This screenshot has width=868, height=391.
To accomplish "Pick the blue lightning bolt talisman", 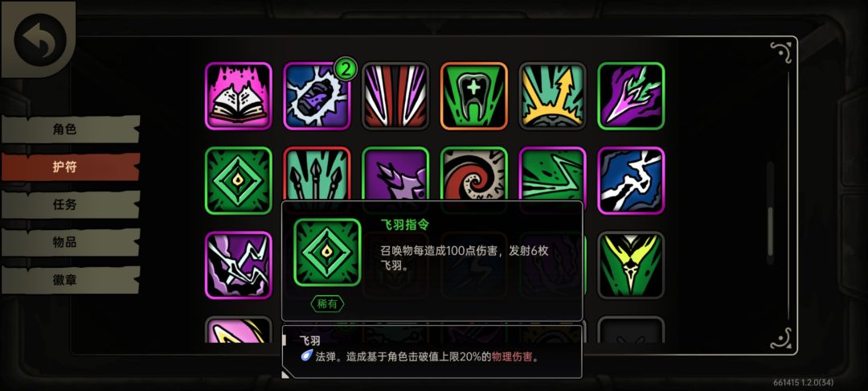I will 631,180.
